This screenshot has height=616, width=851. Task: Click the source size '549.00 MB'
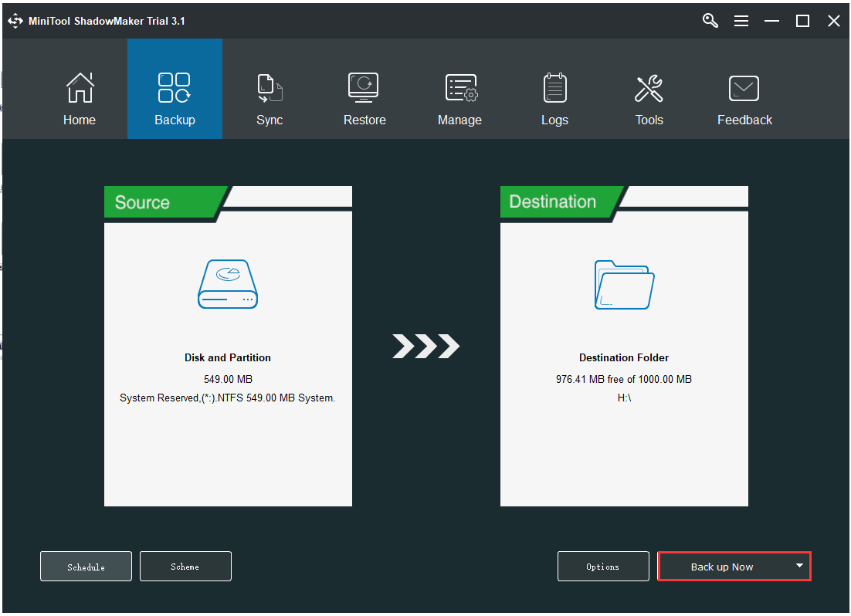click(228, 379)
